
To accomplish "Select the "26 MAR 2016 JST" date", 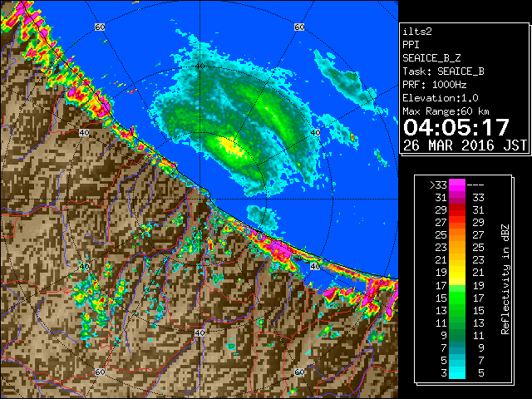I will tap(465, 145).
